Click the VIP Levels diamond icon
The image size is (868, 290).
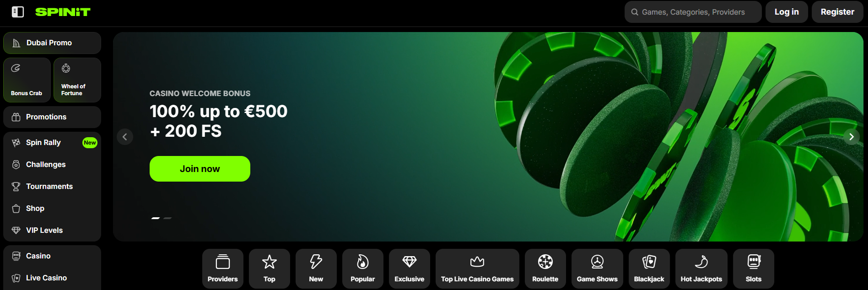click(x=16, y=231)
